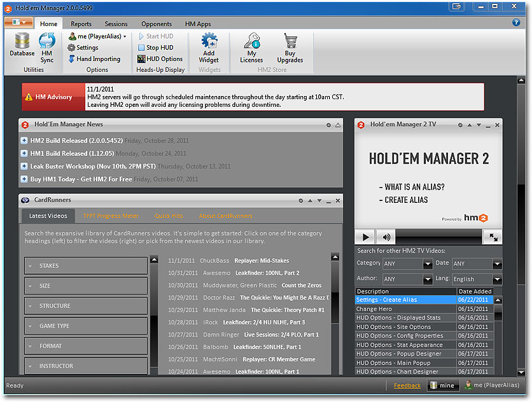Image resolution: width=532 pixels, height=402 pixels.
Task: Switch to the Sessions tab
Action: point(116,24)
